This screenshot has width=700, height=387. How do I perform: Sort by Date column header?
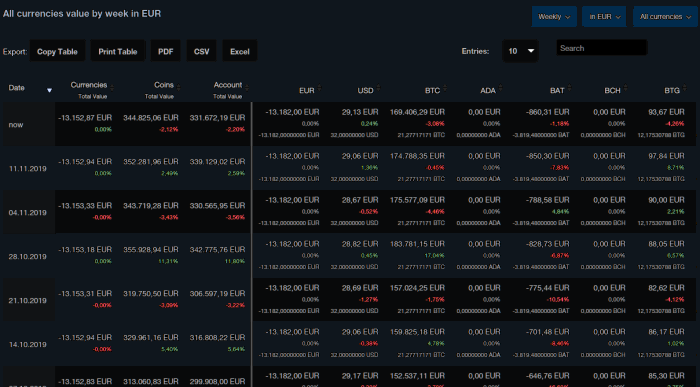coord(29,89)
